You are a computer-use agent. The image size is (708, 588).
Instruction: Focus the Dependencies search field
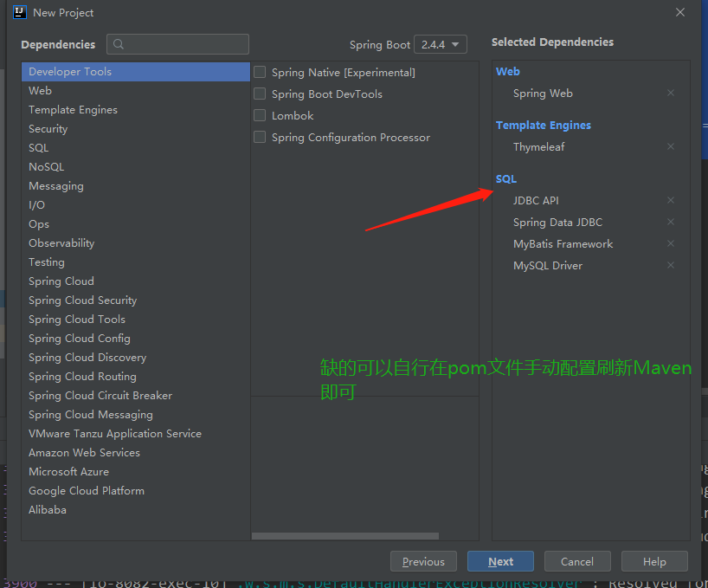(178, 44)
